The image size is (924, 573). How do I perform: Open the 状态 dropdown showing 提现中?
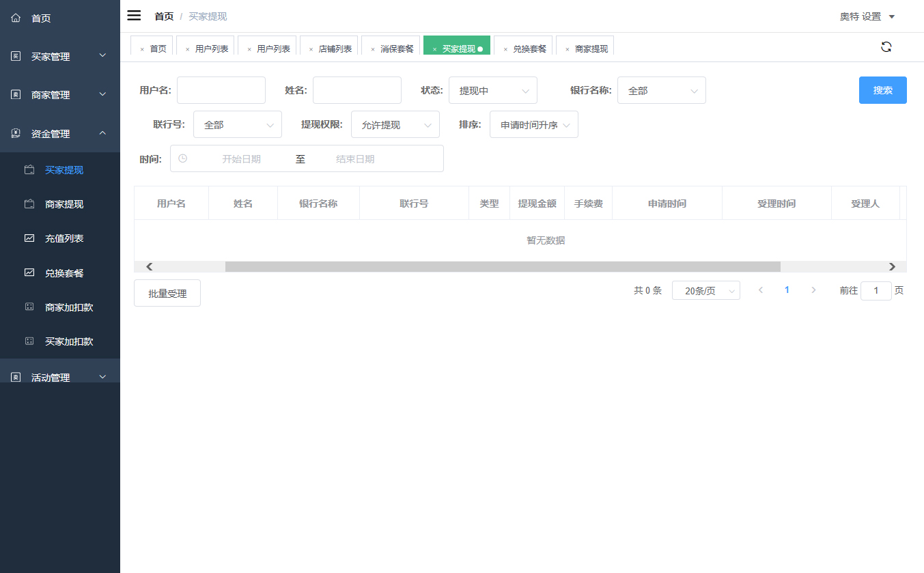coord(492,90)
